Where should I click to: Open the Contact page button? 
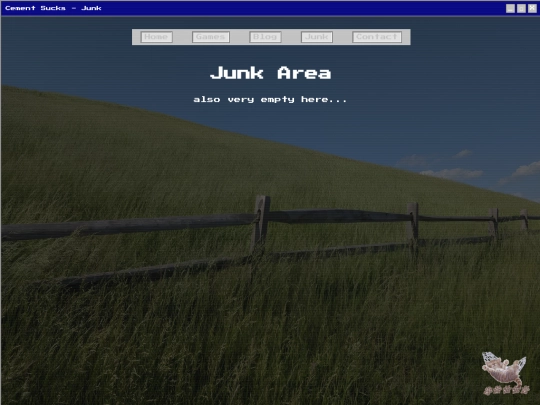(377, 37)
